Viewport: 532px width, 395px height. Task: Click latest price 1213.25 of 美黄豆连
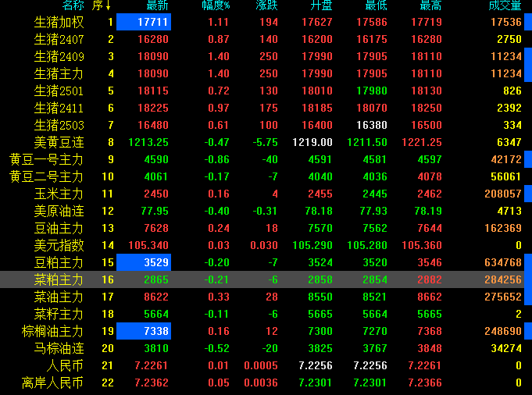(148, 142)
